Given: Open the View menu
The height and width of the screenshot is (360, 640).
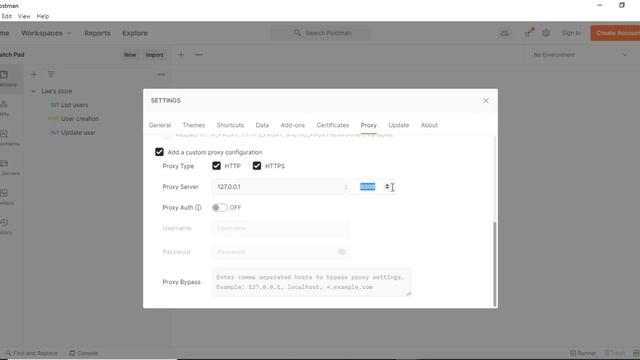Looking at the screenshot, I should click(24, 16).
